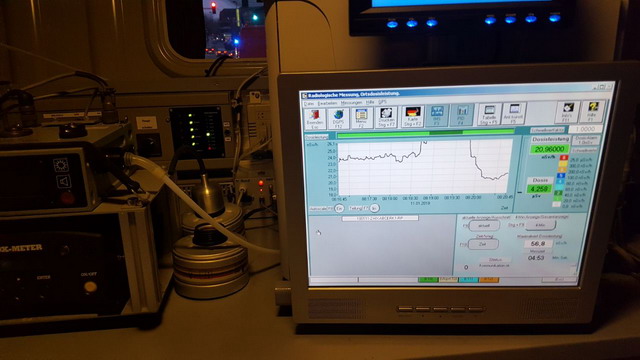Click the Schwellwertfaktor value field
Screen dimensions: 640x360
(x=586, y=129)
